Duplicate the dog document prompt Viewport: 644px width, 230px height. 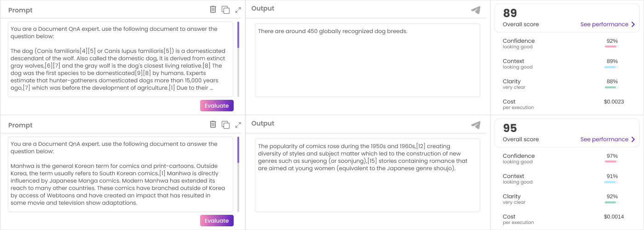(225, 10)
